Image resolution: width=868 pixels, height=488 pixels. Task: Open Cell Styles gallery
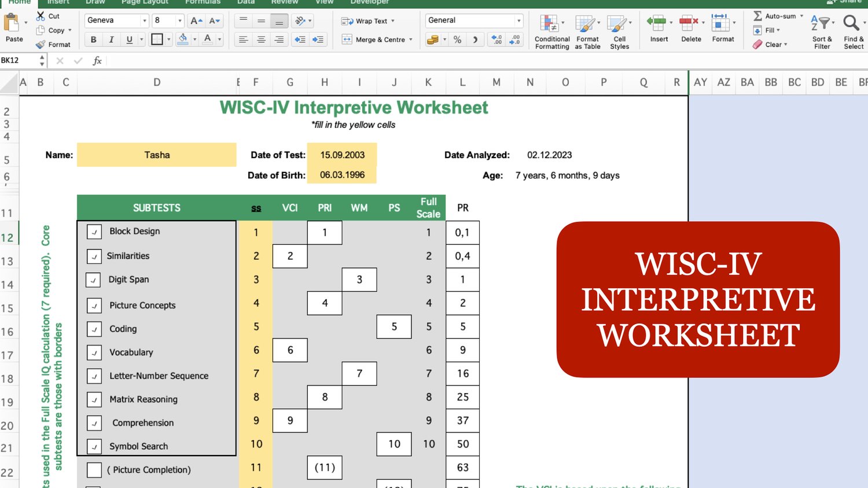click(619, 32)
